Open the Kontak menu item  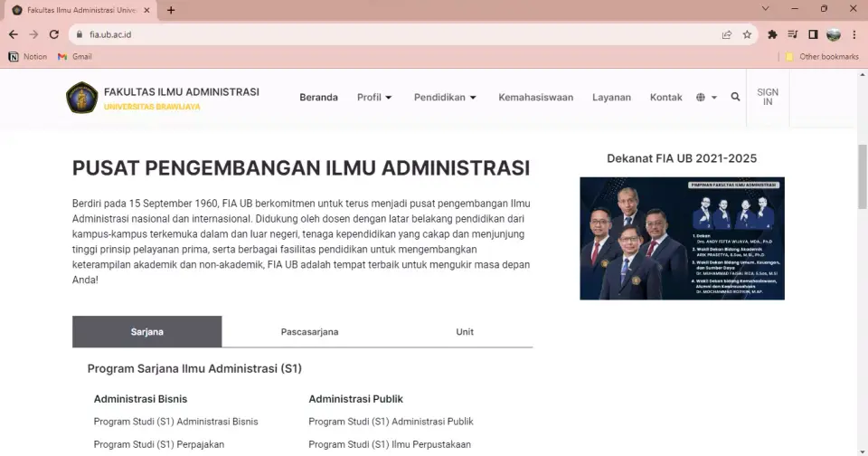click(665, 97)
